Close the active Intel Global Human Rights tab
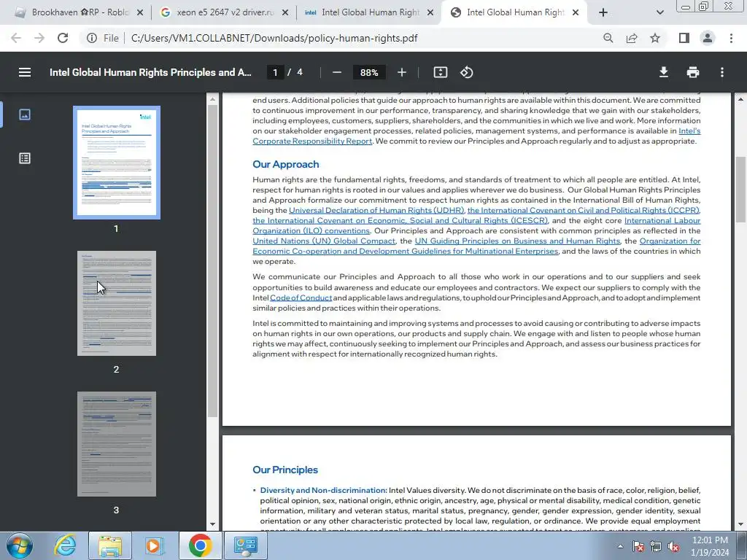Screen dimensions: 747x560 [576, 12]
